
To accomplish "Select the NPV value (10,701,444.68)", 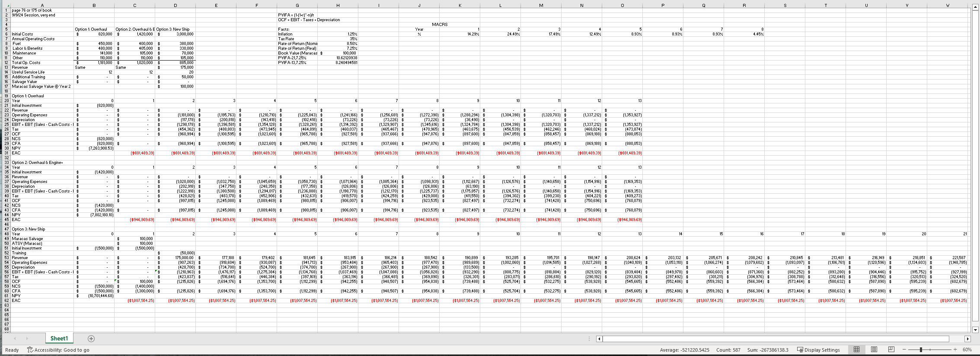I will 94,296.
